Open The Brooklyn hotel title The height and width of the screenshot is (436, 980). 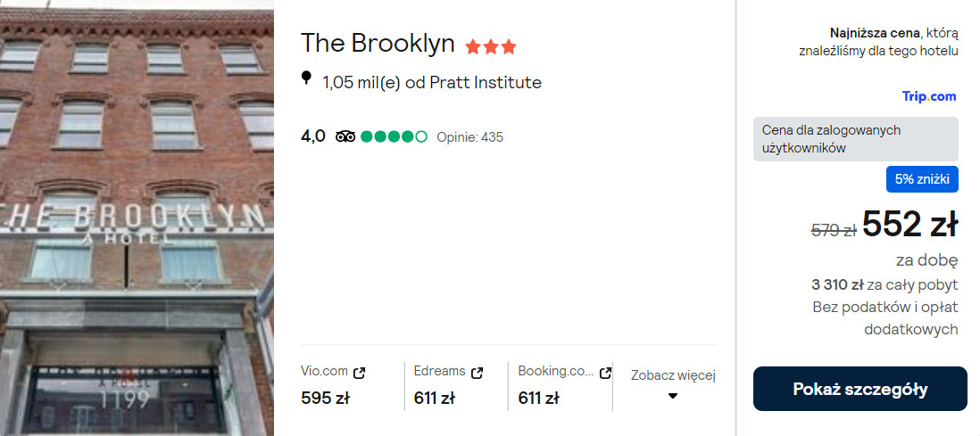tap(378, 43)
